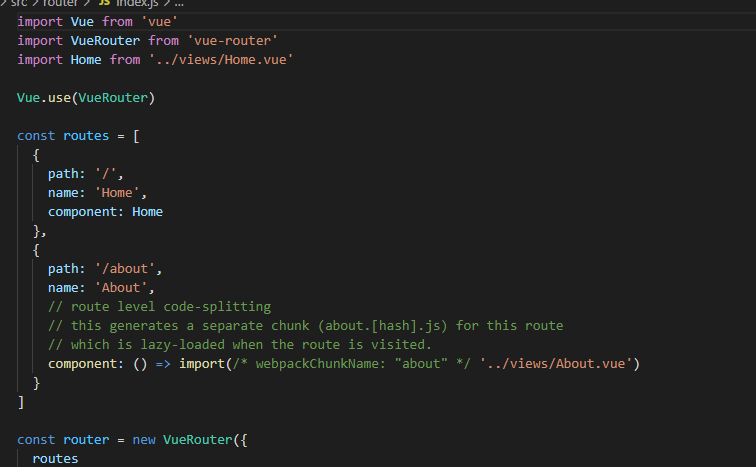Screen dimensions: 756x467
Task: Open the breadcrumb ellipsis symbol list
Action: [179, 4]
